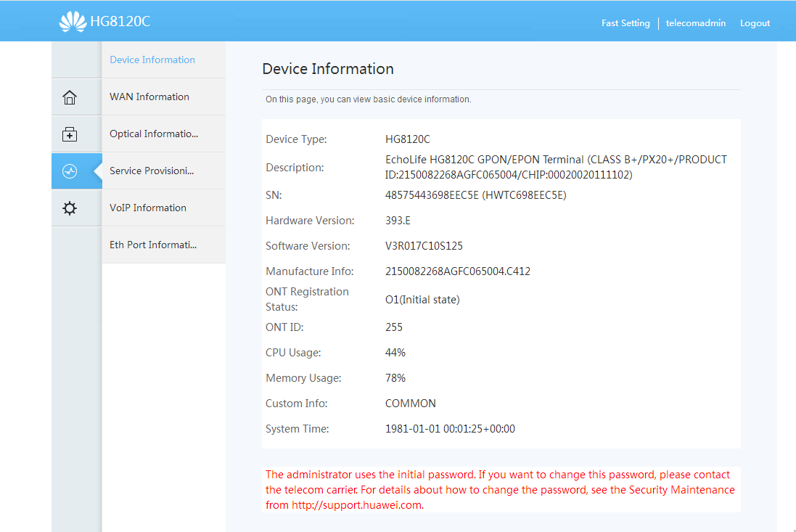796x532 pixels.
Task: Click the telecomadmin username label
Action: pyautogui.click(x=695, y=22)
